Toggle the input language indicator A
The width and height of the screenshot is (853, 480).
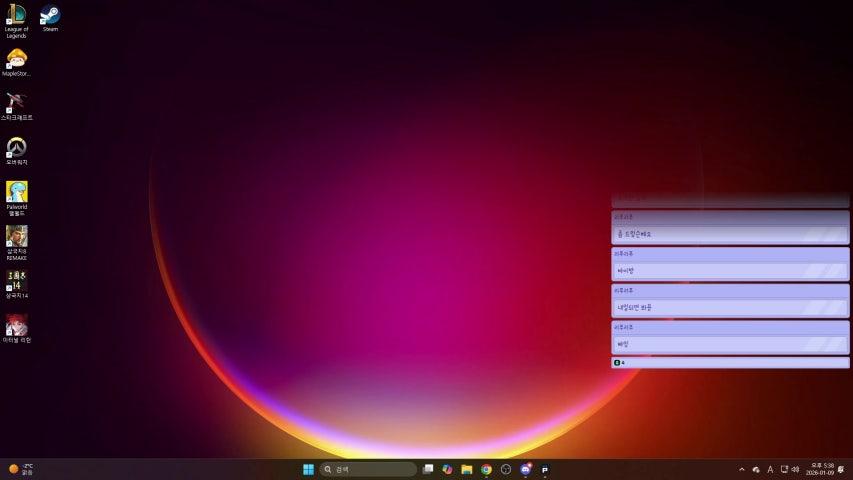(770, 469)
